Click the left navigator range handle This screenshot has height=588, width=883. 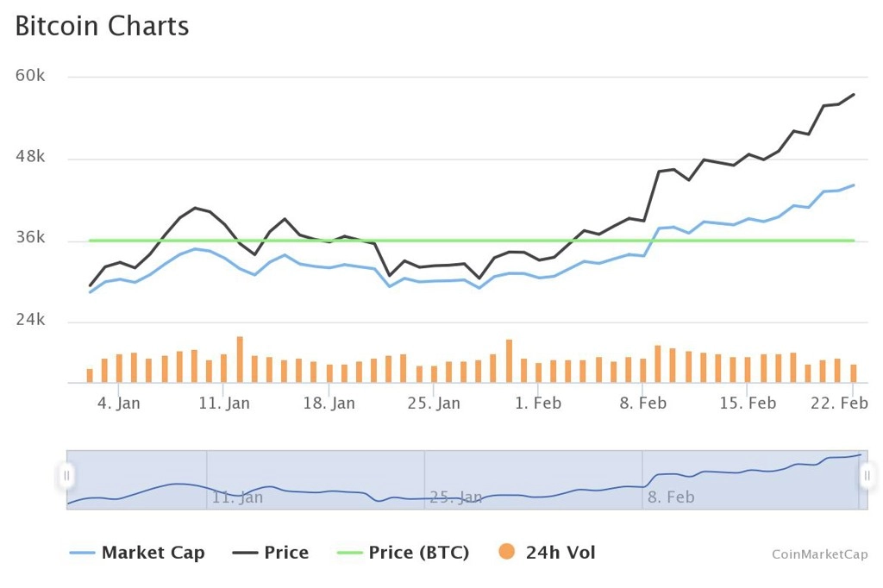coord(66,476)
